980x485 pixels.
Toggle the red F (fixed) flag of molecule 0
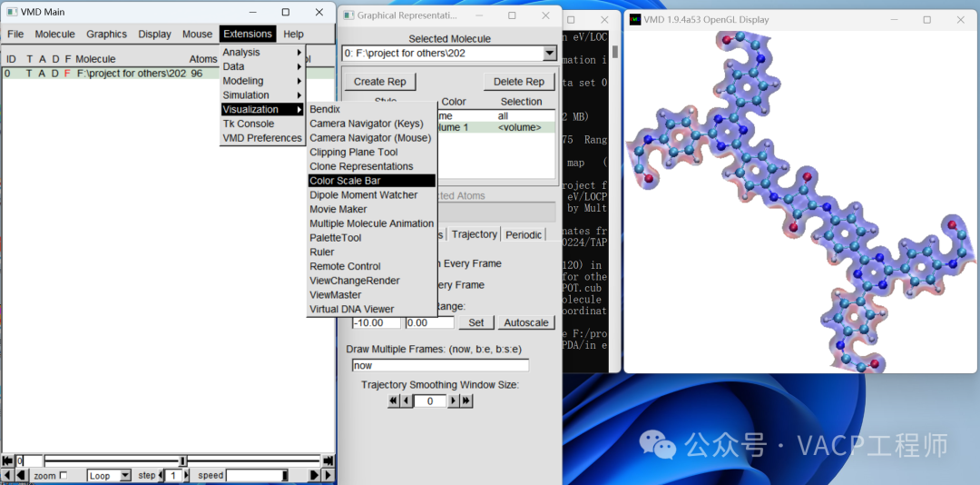pos(67,74)
